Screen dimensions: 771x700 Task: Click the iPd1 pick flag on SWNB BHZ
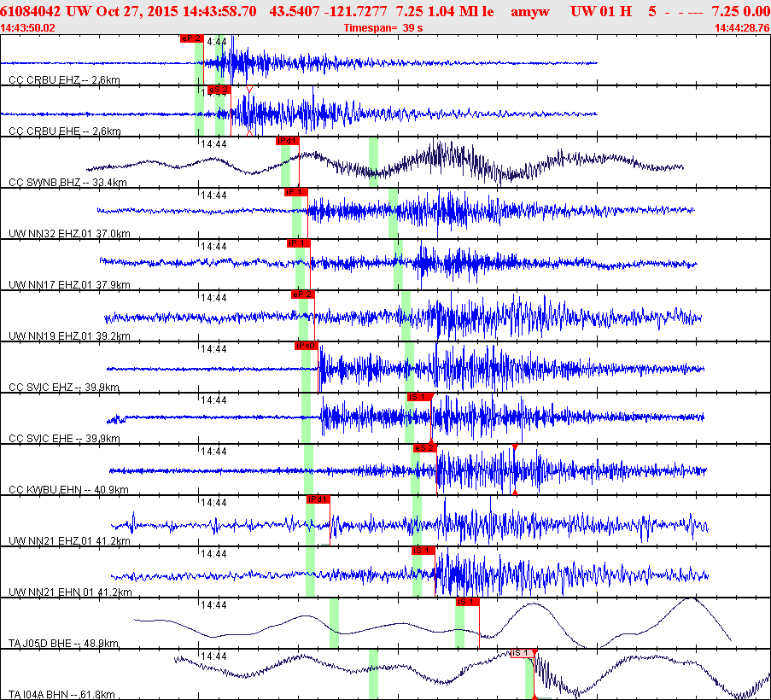[x=287, y=141]
